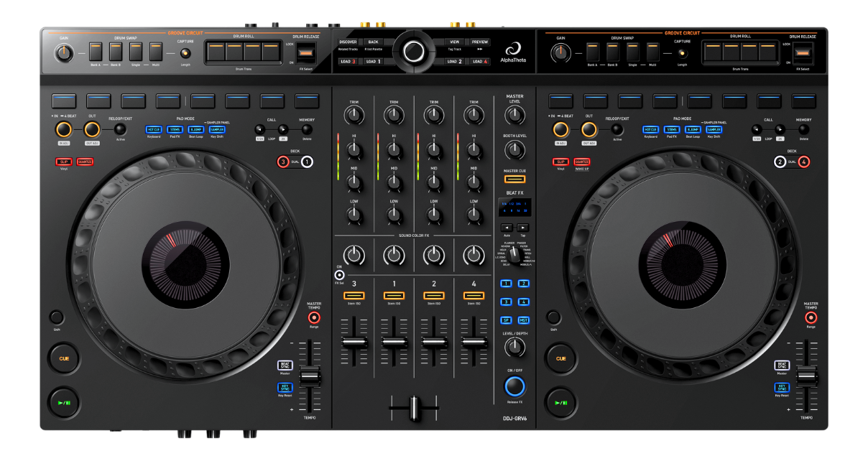This screenshot has height=461, width=868.
Task: Load track with LOAD 2 button
Action: (455, 62)
